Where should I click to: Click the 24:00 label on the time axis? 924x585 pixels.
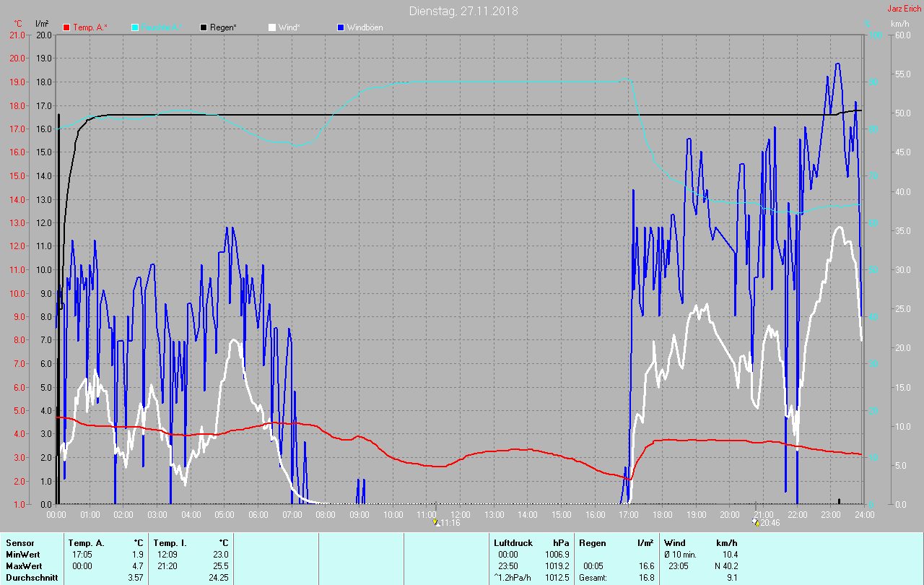[x=864, y=514]
